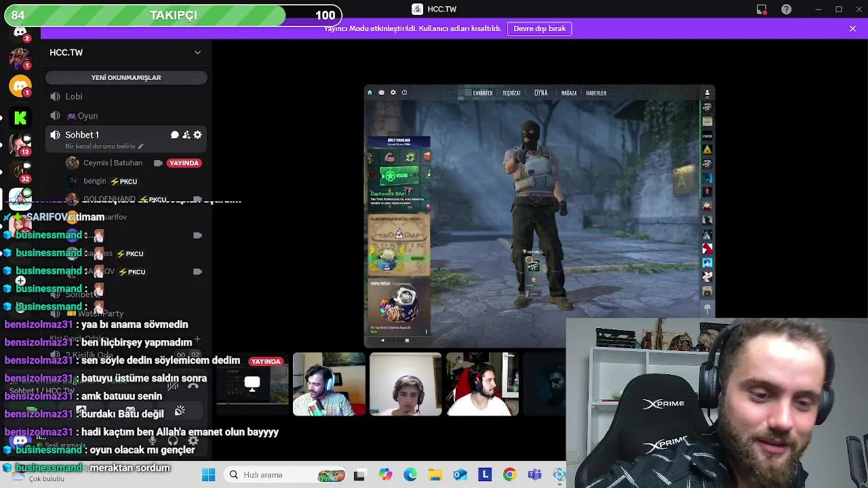
Task: Switch to the ENVANTER tab
Action: (x=483, y=93)
